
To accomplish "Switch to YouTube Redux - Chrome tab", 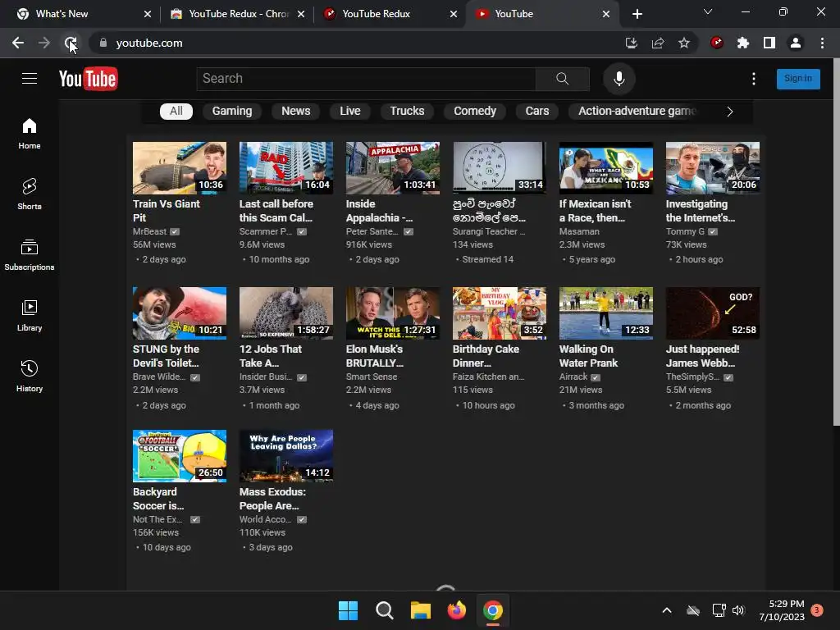I will pyautogui.click(x=239, y=14).
